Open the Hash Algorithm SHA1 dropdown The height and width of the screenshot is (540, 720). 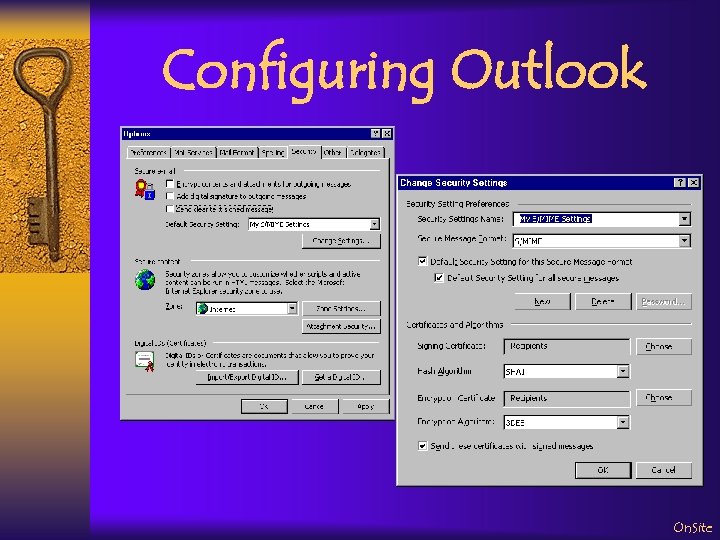pyautogui.click(x=623, y=371)
